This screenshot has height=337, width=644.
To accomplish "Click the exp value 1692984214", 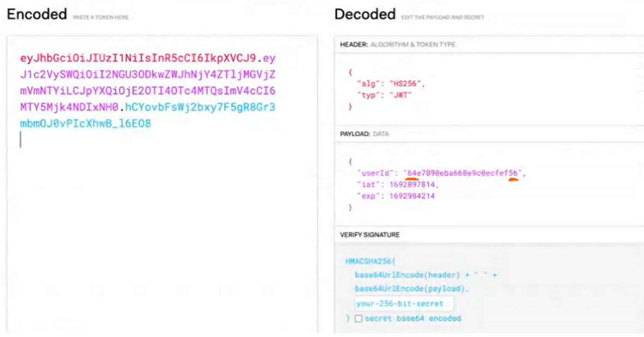I will (x=412, y=196).
